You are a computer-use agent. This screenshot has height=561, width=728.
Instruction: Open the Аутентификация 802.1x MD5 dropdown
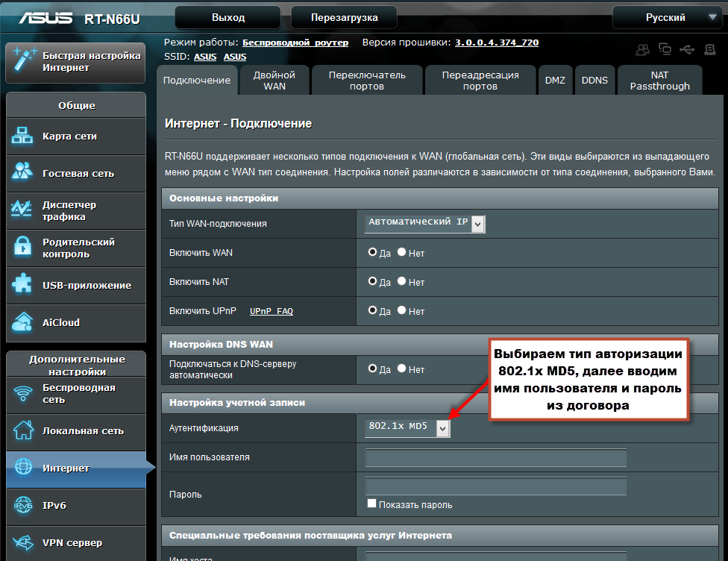(x=408, y=427)
